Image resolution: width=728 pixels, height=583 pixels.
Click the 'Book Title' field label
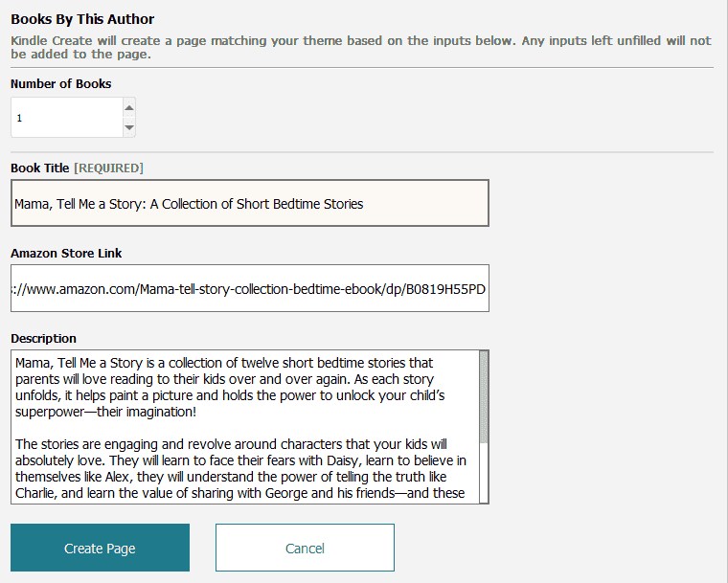[x=40, y=168]
